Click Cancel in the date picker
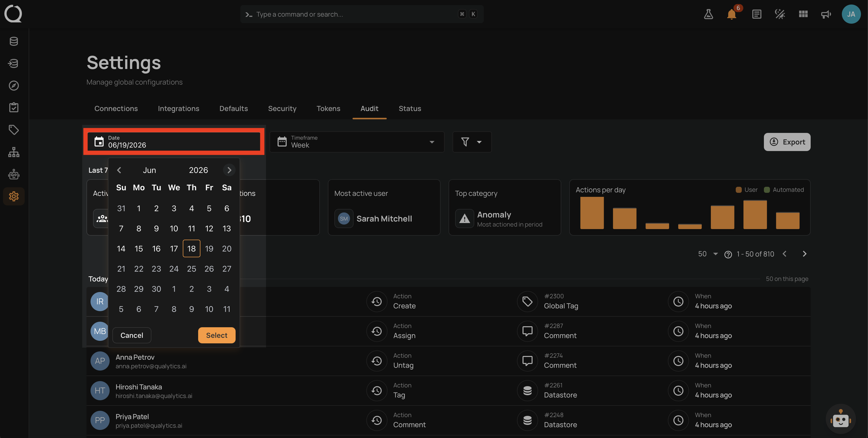Image resolution: width=868 pixels, height=438 pixels. (132, 335)
